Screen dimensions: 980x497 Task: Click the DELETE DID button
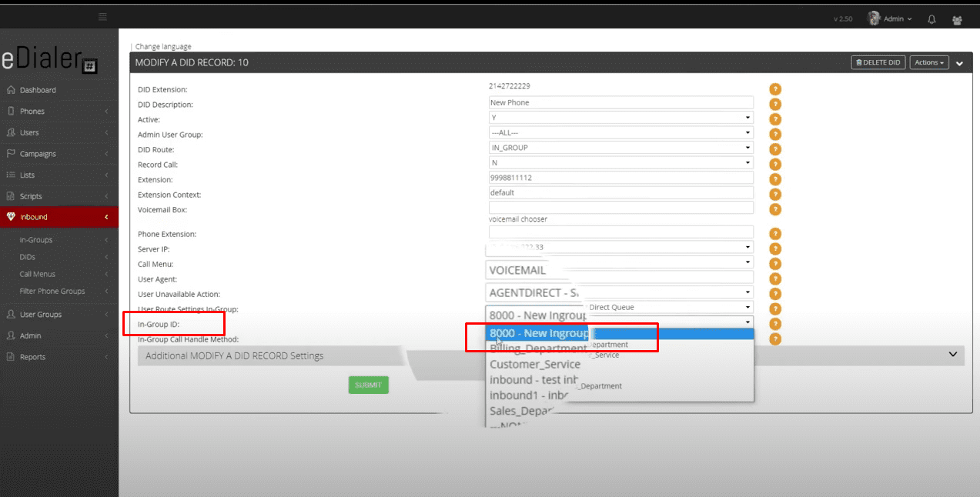coord(878,62)
